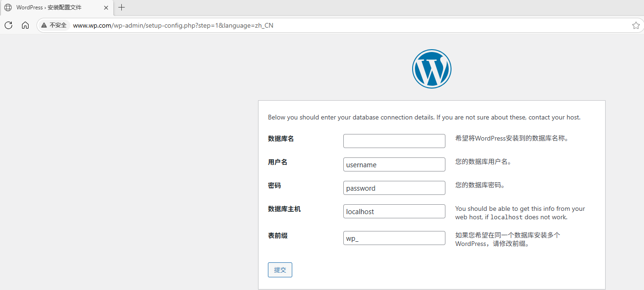The width and height of the screenshot is (644, 290).
Task: Select the WordPress 安装配置文件 tab
Action: pyautogui.click(x=56, y=7)
